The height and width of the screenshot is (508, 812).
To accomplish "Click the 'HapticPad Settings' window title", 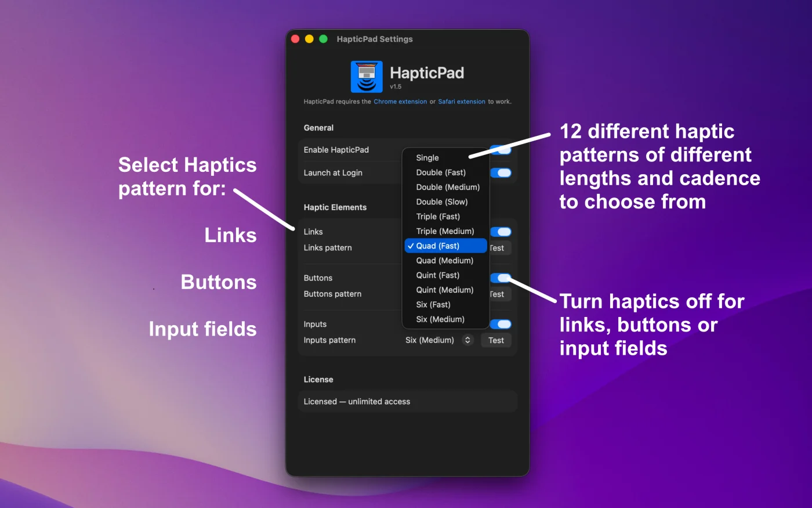I will [375, 39].
